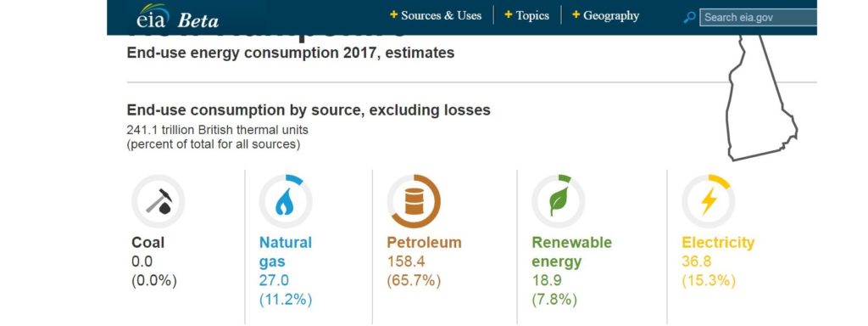
Task: Select the Renewable energy label
Action: 572,251
